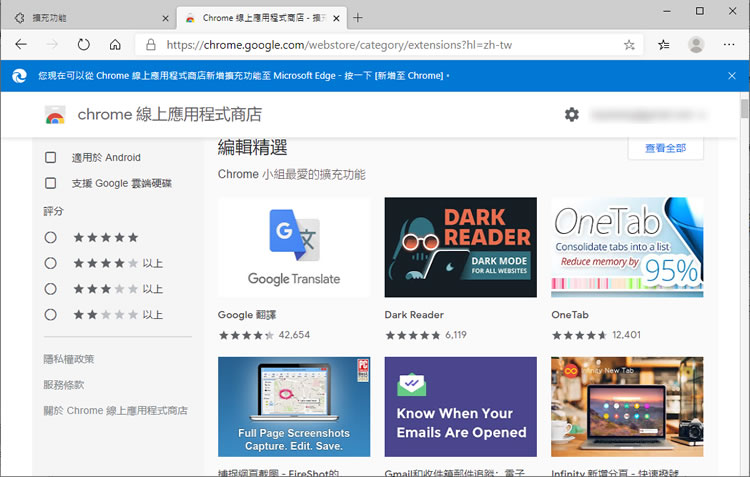Select two stars 以上 rating filter
Screen dimensions: 750x477
click(50, 315)
